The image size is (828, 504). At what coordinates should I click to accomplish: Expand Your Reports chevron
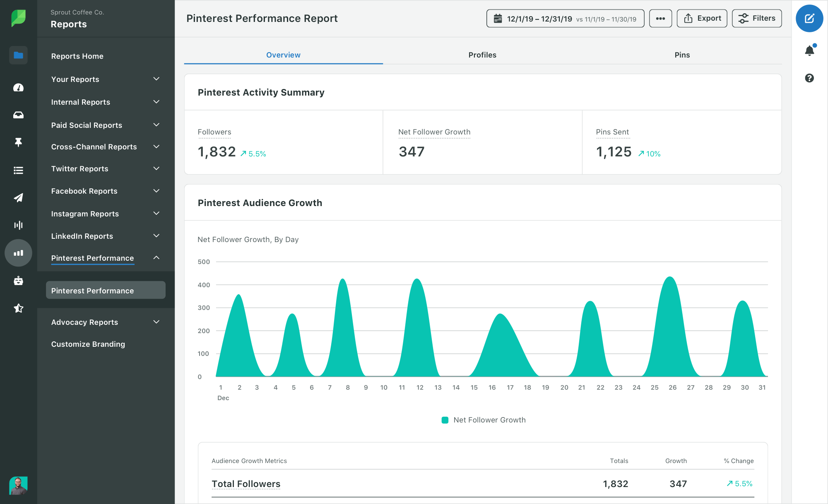point(156,79)
